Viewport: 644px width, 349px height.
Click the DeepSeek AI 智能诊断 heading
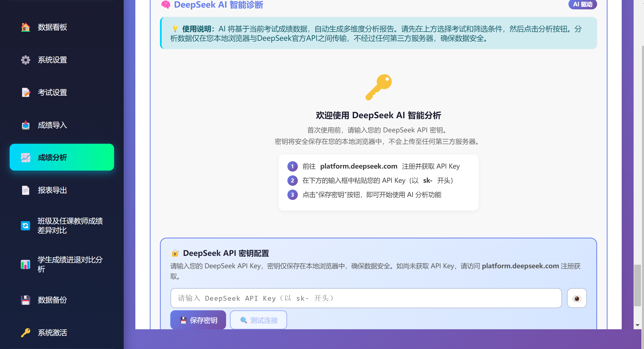[x=218, y=5]
